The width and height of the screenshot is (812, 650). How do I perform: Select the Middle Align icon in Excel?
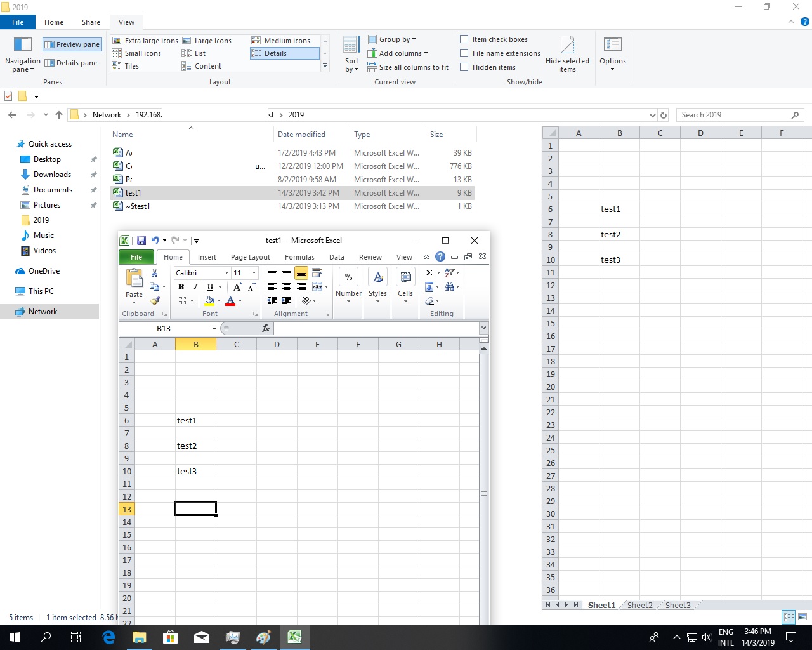point(287,273)
